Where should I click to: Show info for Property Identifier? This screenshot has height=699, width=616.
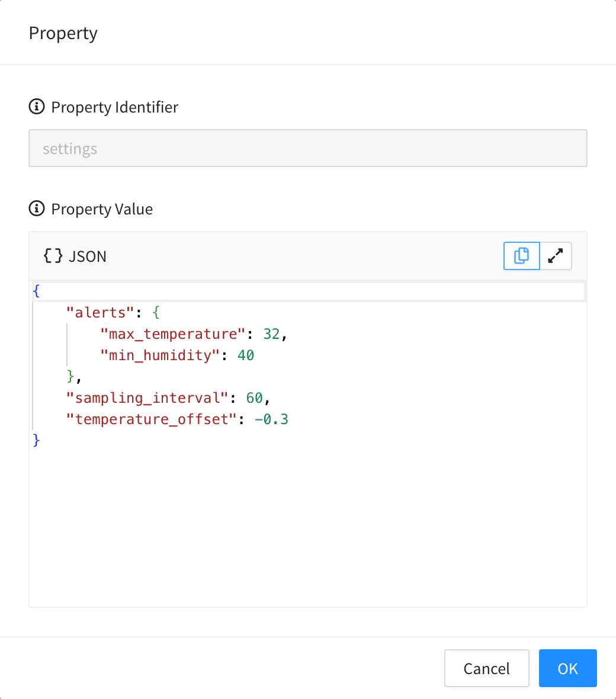click(x=37, y=107)
